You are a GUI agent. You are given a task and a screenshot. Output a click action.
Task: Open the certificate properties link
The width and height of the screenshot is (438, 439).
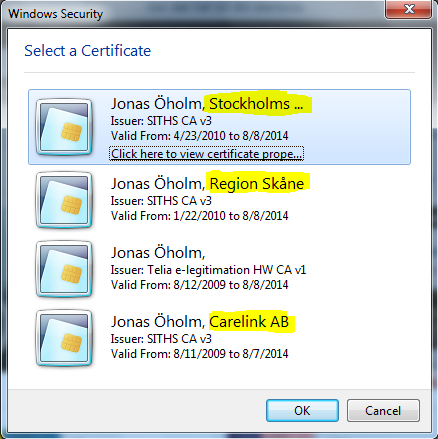pyautogui.click(x=206, y=154)
